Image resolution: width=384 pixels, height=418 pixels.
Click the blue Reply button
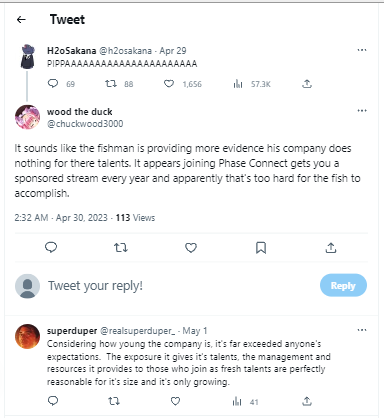click(x=343, y=285)
